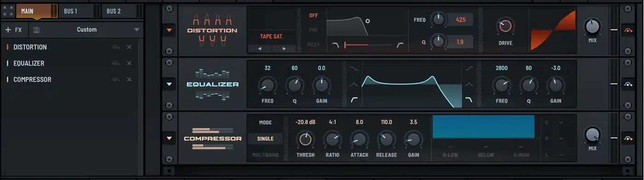The height and width of the screenshot is (180, 644).
Task: Click the compressor RELEASE knob
Action: 386,139
